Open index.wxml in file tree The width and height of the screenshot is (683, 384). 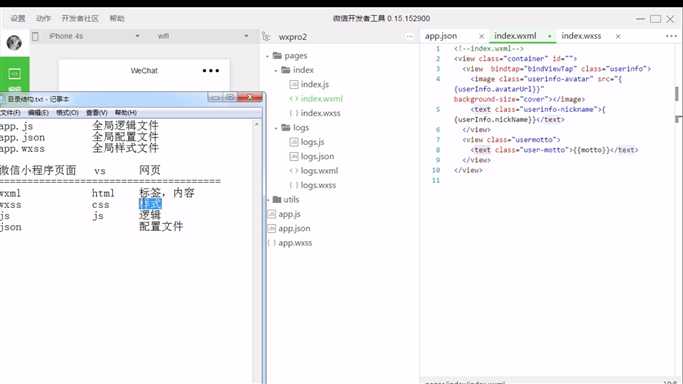pyautogui.click(x=321, y=99)
